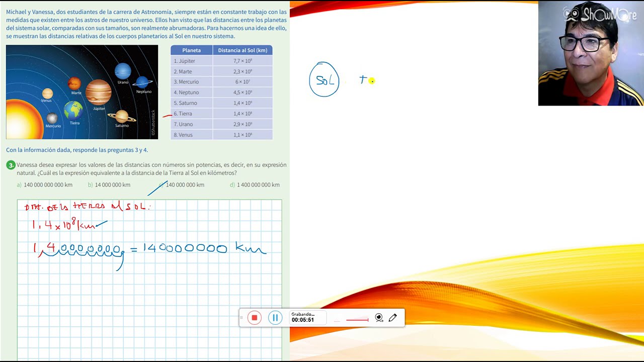Click the Saturno planet in the illustration
644x362 pixels.
point(122,117)
